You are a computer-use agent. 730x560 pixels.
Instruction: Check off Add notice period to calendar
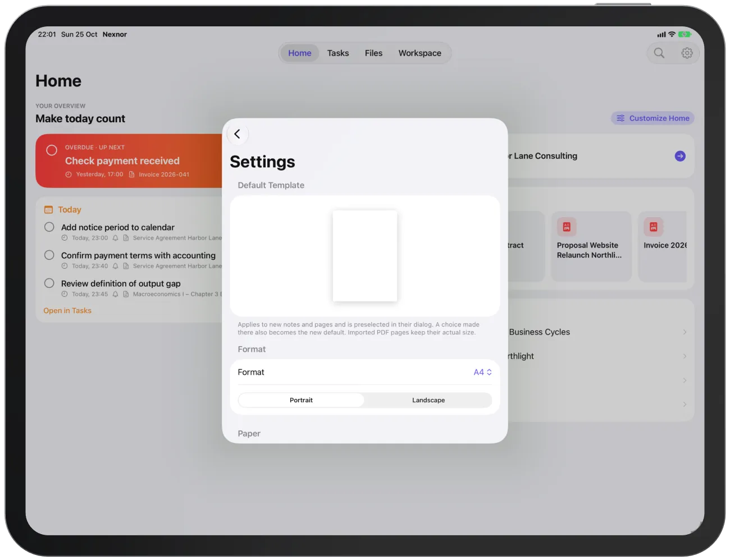pos(49,227)
